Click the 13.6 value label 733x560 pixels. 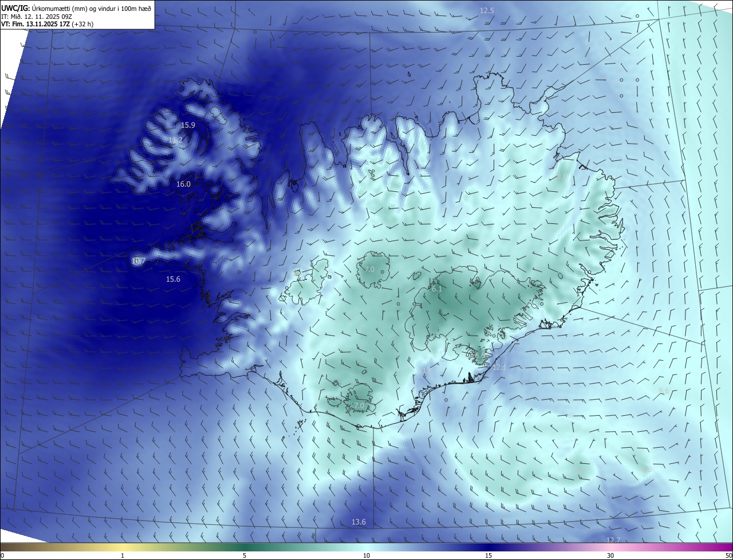[358, 522]
